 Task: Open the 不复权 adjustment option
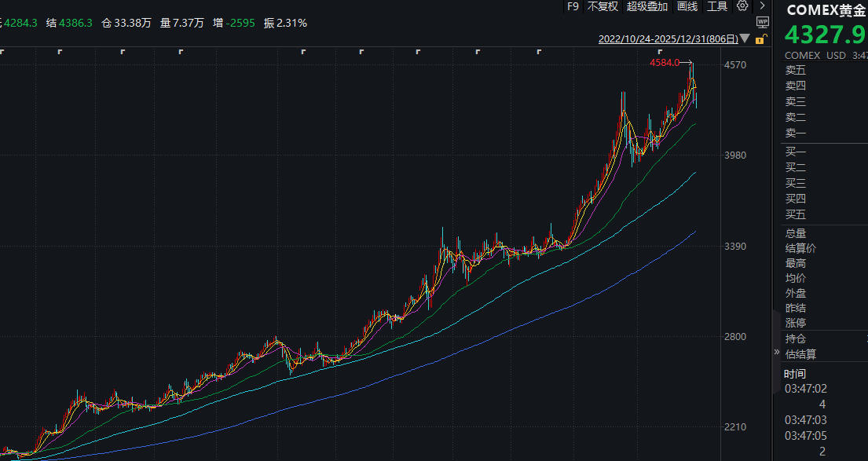(x=602, y=6)
